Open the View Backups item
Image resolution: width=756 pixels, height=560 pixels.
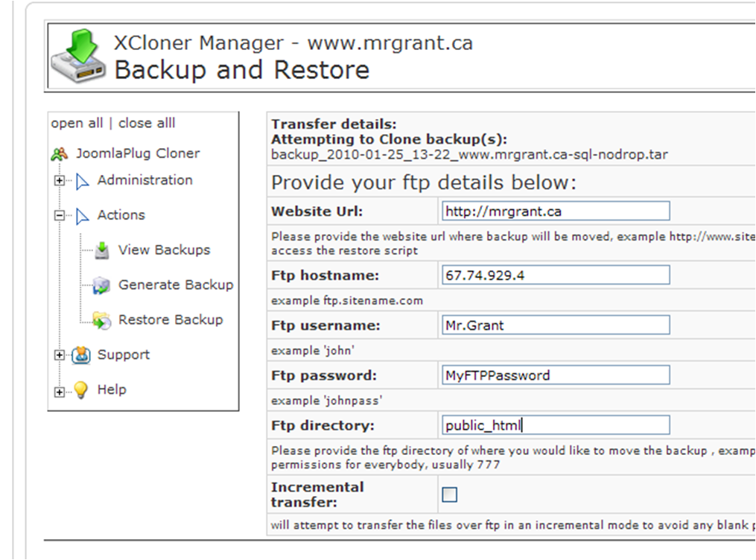tap(164, 250)
